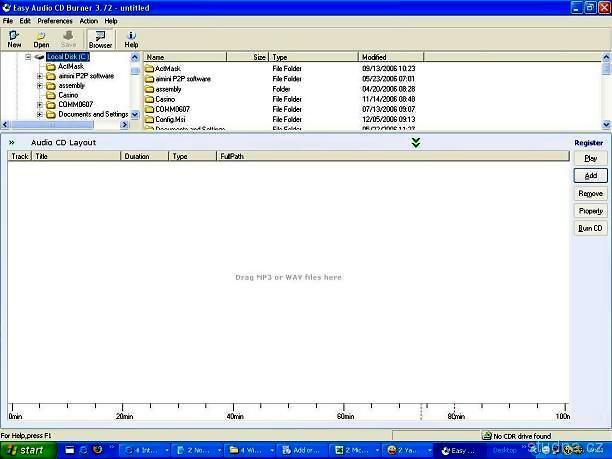
Task: Click the Open toolbar icon
Action: (41, 38)
